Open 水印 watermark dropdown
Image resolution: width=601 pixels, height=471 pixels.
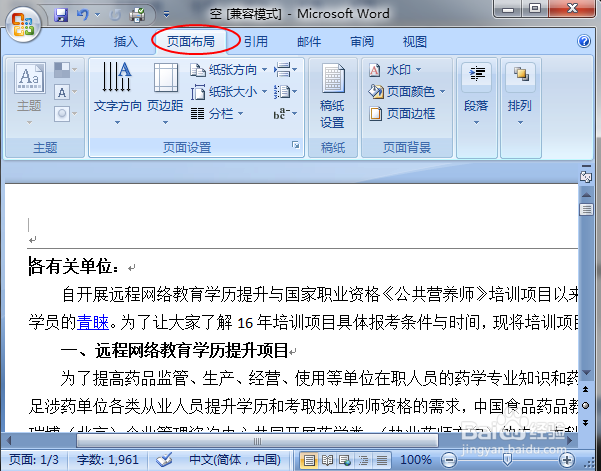tap(395, 70)
